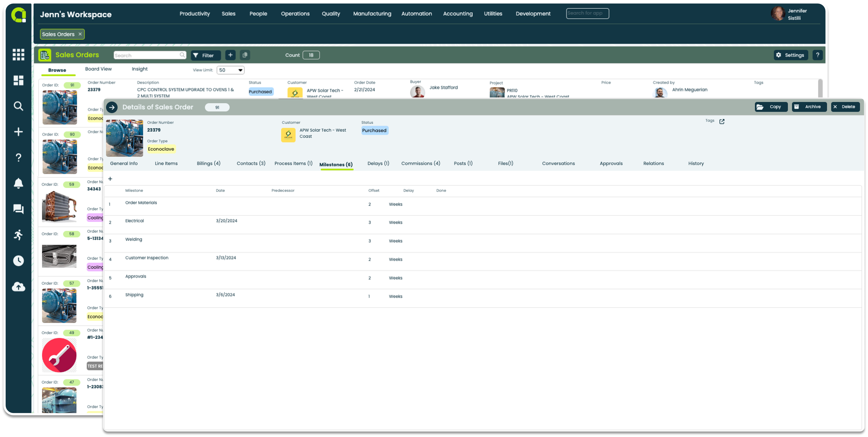Open the View Limit 50 dropdown
The image size is (868, 437).
[231, 70]
